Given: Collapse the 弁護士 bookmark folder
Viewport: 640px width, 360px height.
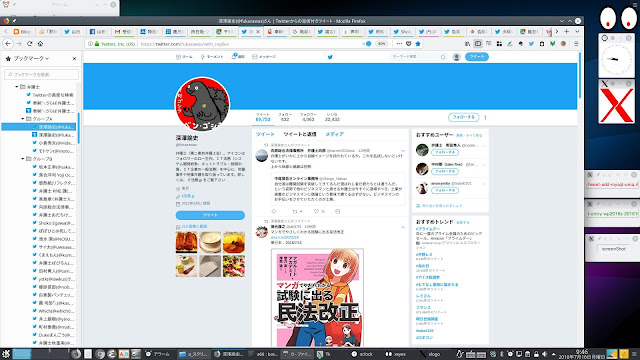Looking at the screenshot, I should 17,87.
